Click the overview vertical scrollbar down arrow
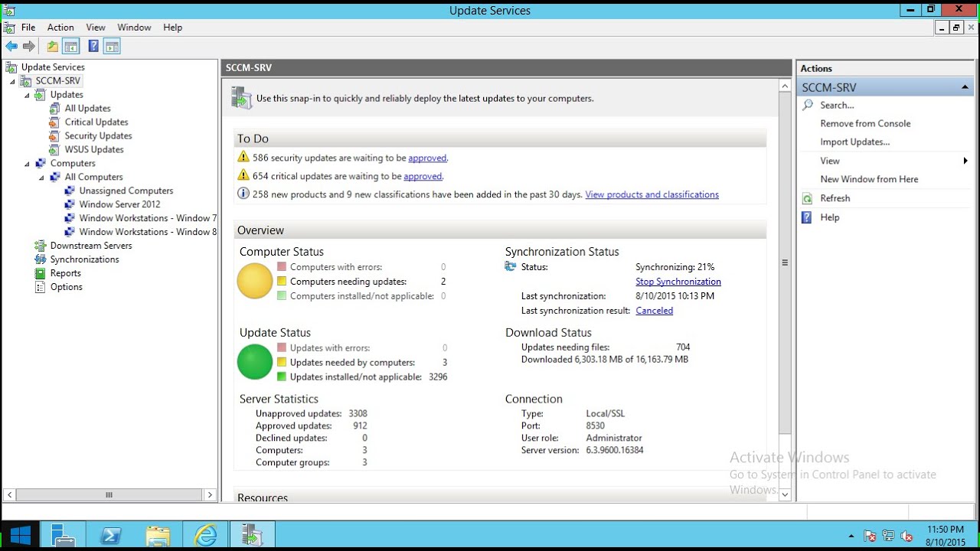Screen dimensions: 980x551 click(x=785, y=495)
